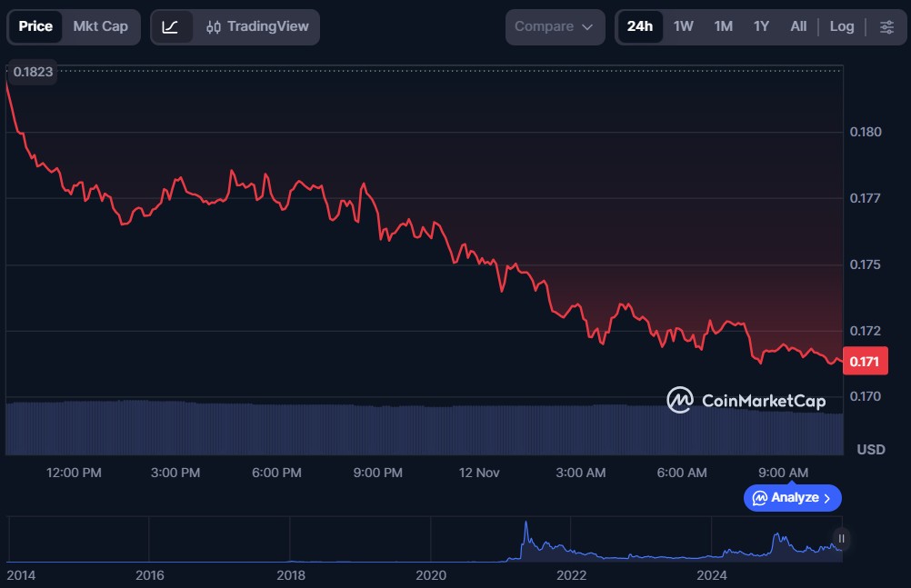Switch to the TradingView candlestick chart
The width and height of the screenshot is (911, 588).
tap(257, 26)
